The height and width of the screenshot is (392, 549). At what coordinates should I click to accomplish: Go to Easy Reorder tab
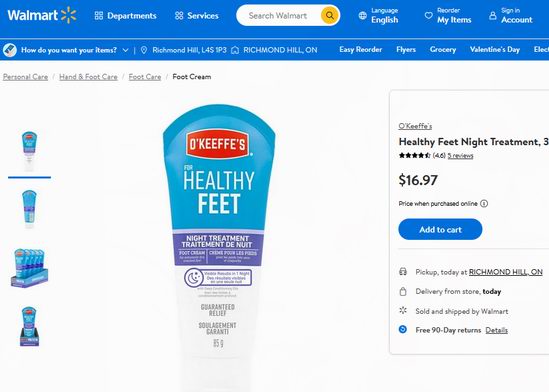coord(360,50)
